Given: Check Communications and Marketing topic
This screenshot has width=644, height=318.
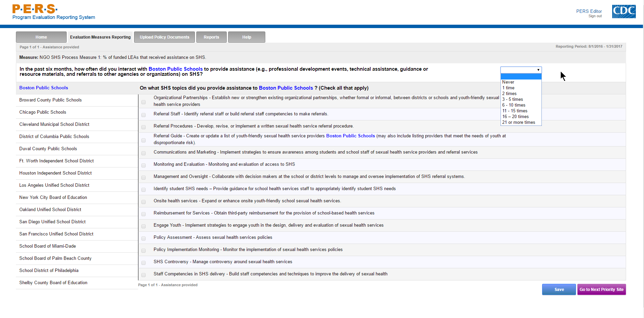Looking at the screenshot, I should point(143,153).
